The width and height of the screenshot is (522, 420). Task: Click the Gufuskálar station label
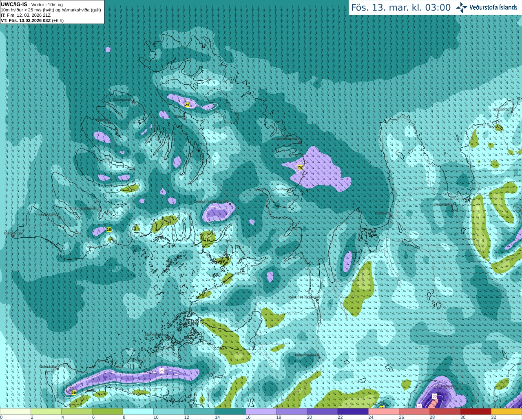[47, 367]
